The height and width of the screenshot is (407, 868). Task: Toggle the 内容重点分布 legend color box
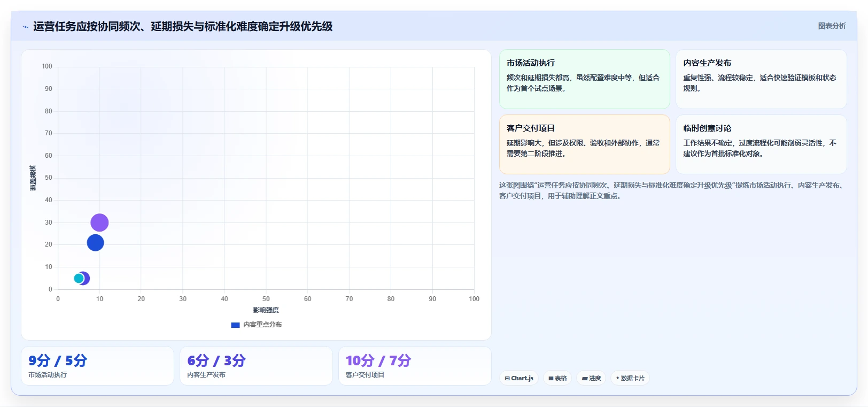[x=235, y=325]
